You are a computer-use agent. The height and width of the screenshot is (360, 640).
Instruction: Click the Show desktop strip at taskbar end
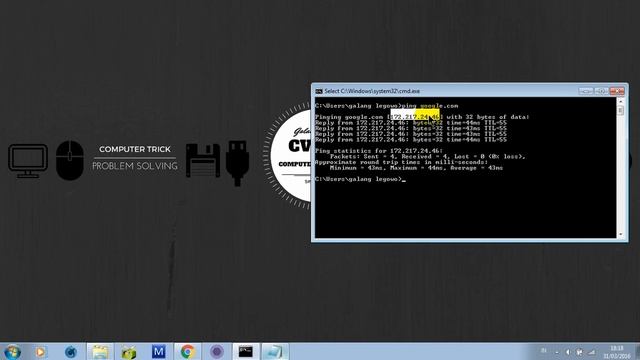[x=637, y=351]
